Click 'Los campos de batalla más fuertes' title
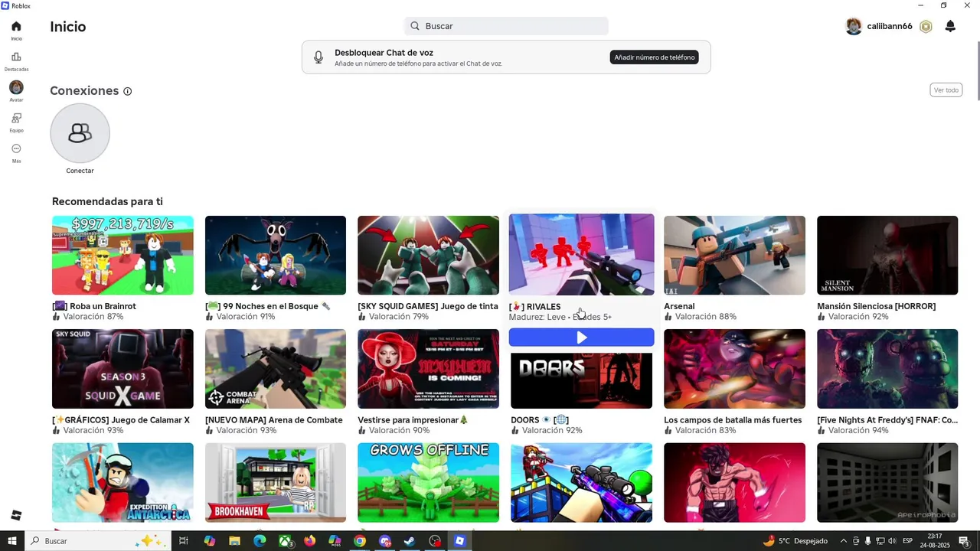Screen dimensions: 980x551 click(x=733, y=420)
